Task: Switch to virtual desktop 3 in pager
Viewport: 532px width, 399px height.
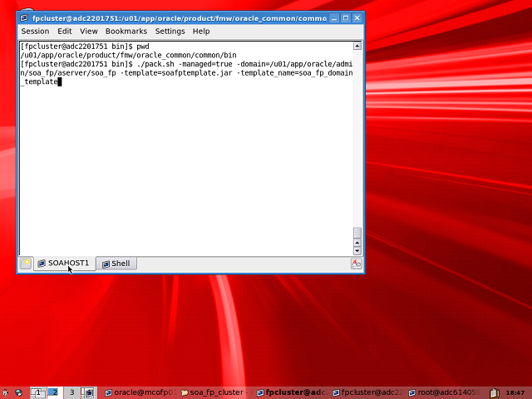Action: tap(71, 392)
